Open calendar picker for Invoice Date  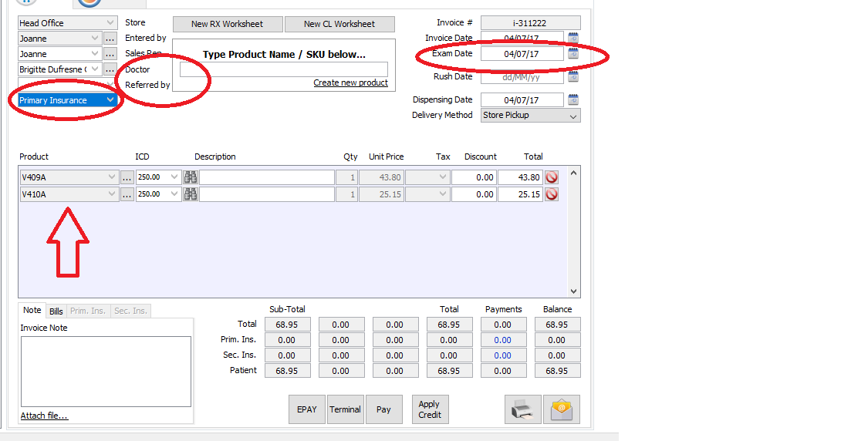[573, 38]
